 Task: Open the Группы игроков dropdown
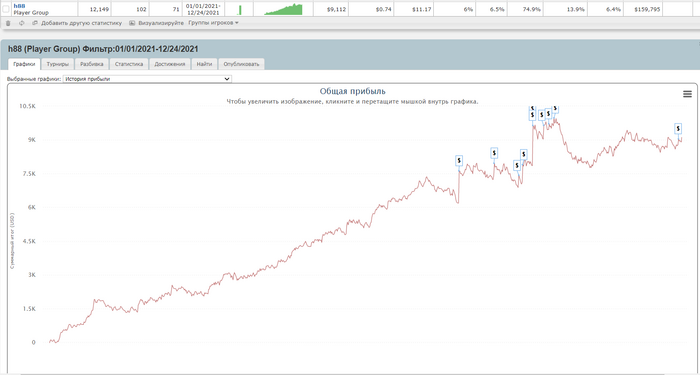click(213, 23)
